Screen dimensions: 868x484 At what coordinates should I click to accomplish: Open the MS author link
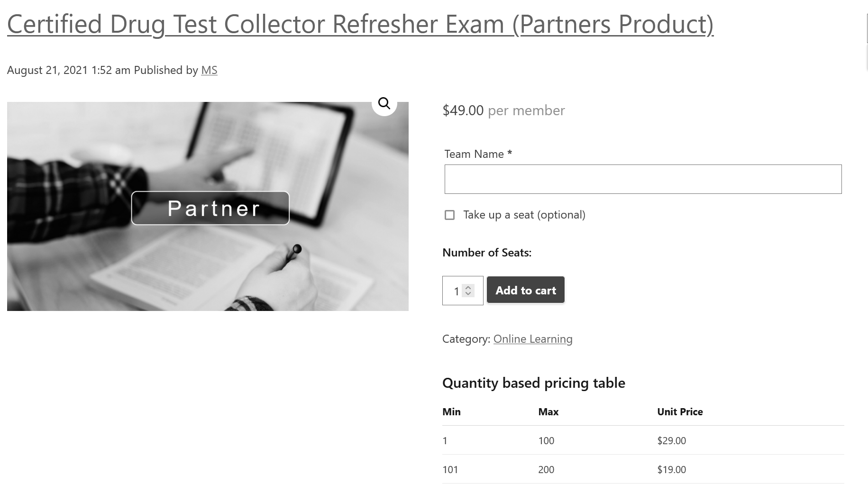209,70
